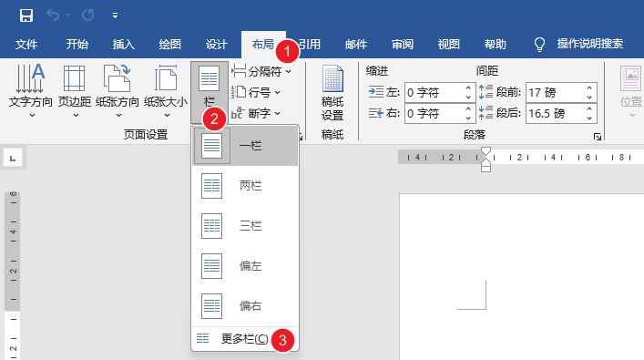Switch to the 审阅 tab
This screenshot has width=644, height=360.
click(x=403, y=44)
